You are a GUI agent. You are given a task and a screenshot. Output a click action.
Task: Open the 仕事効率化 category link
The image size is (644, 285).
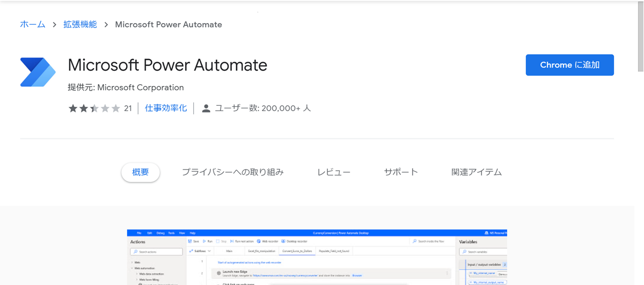click(166, 108)
